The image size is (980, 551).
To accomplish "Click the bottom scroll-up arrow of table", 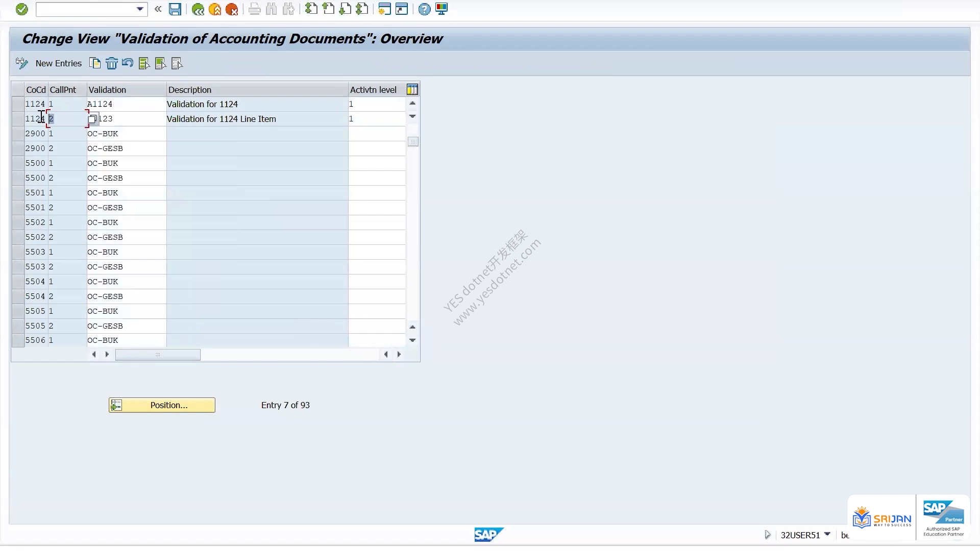I will (412, 327).
